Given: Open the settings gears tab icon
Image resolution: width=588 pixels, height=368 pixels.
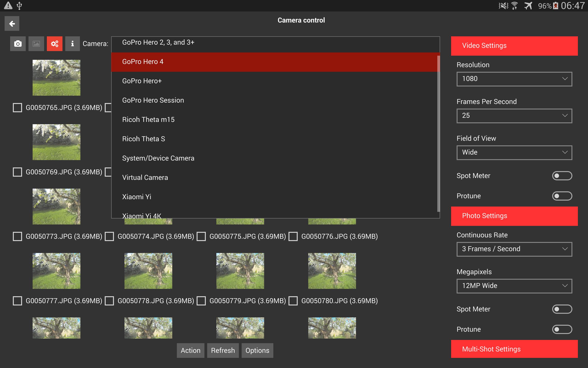Looking at the screenshot, I should (x=55, y=44).
